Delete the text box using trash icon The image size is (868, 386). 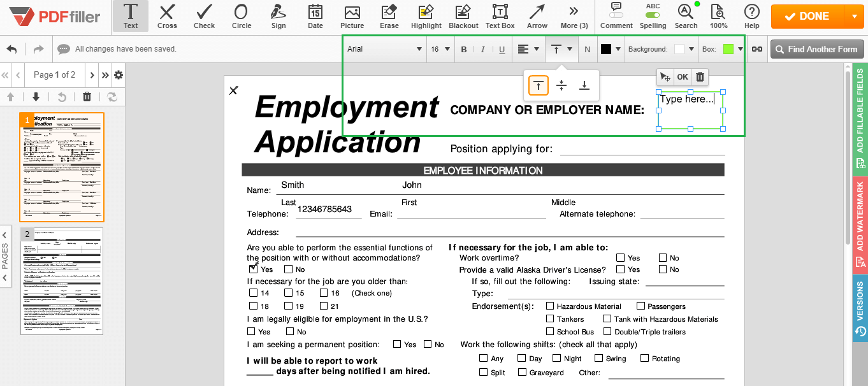(x=700, y=77)
